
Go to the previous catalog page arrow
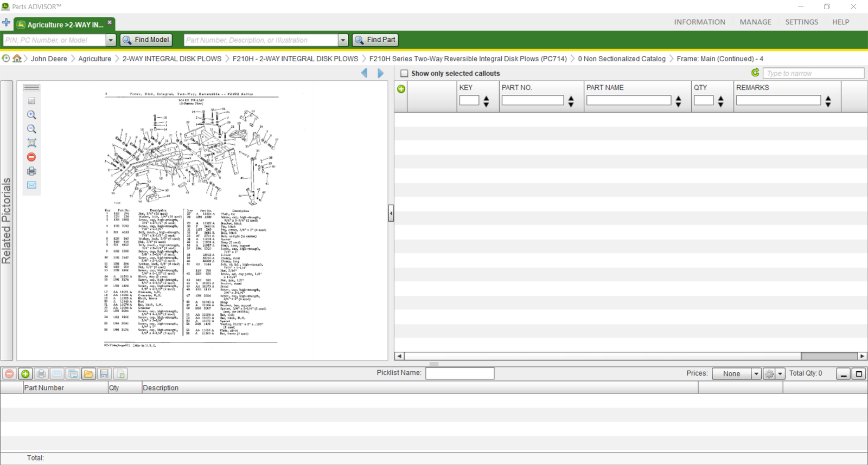pos(364,73)
